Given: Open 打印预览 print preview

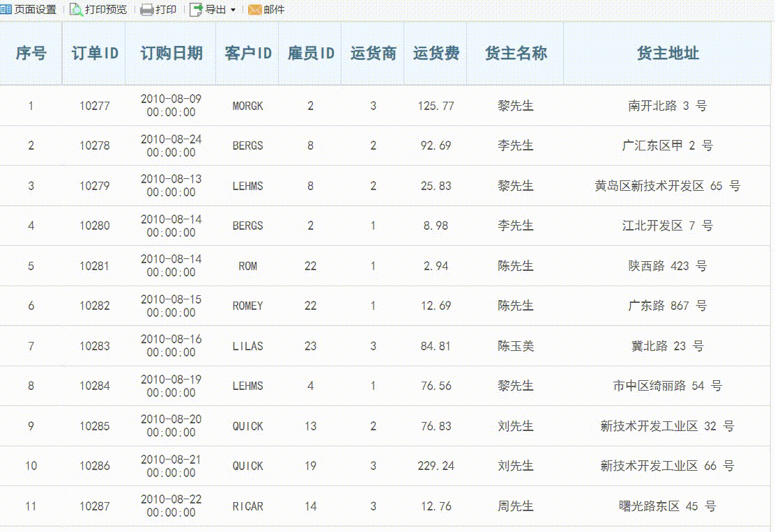Looking at the screenshot, I should coord(106,9).
